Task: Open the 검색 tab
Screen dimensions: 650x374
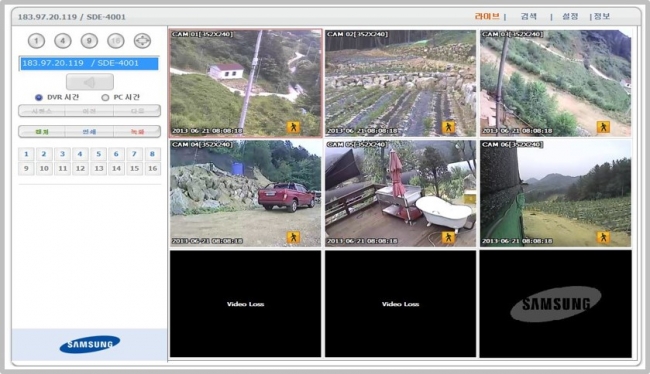Action: [529, 16]
